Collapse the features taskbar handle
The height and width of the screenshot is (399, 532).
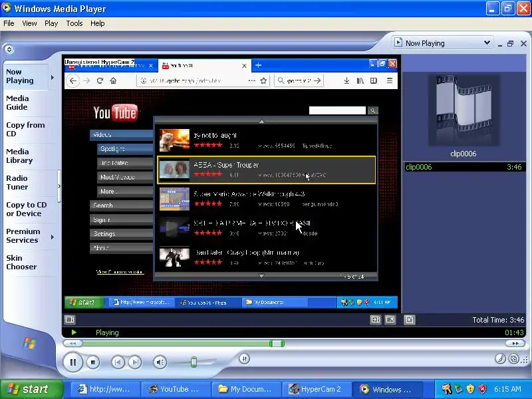pos(59,186)
